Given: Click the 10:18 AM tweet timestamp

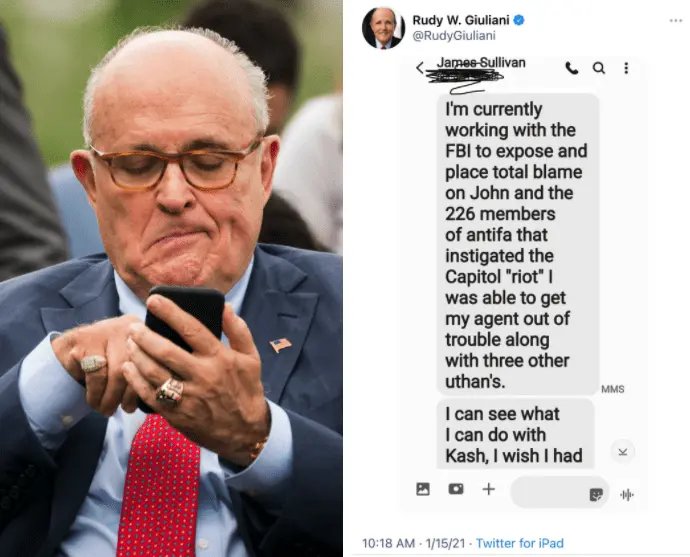Looking at the screenshot, I should point(388,543).
